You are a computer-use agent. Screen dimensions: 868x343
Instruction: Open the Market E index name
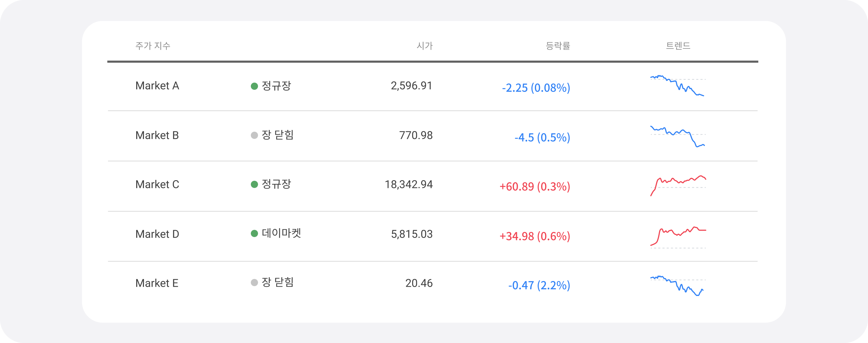coord(157,283)
